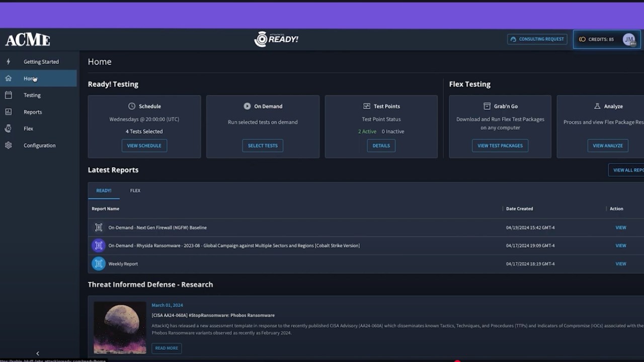Screen dimensions: 644x362
Task: Click the "04/17/2024 19:09 GMT-4" date
Action: 530,246
